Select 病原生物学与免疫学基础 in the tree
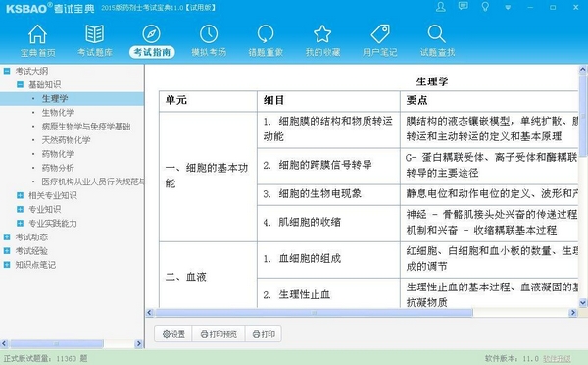The height and width of the screenshot is (365, 588). 86,127
